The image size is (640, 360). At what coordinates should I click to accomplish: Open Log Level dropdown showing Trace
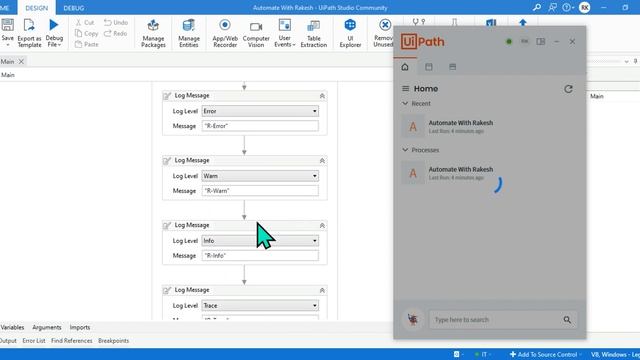click(260, 305)
